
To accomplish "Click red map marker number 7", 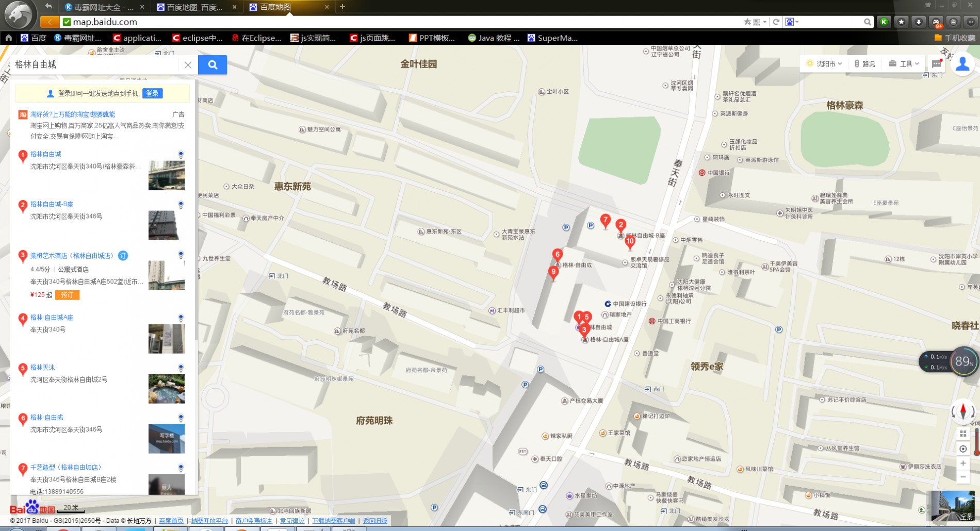I will coord(606,221).
